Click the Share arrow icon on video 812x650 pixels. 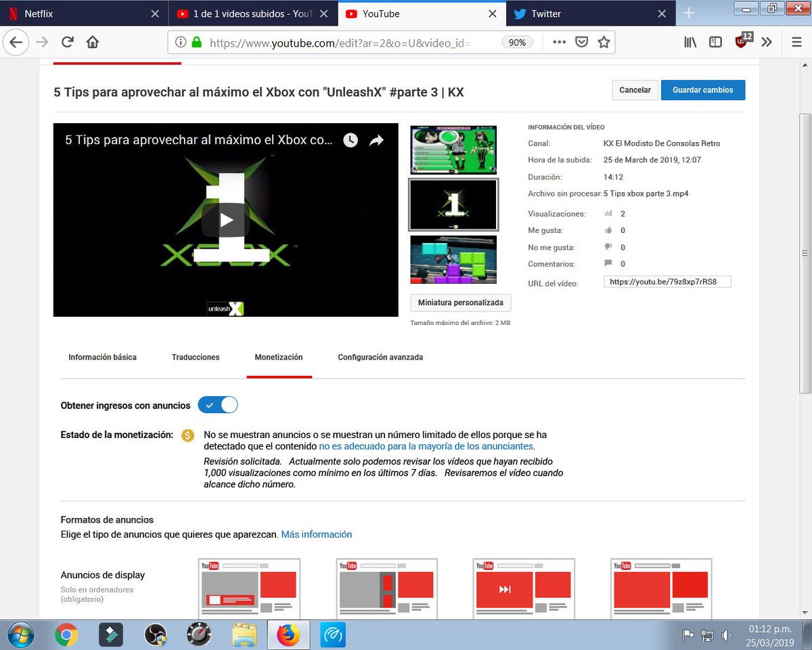(x=376, y=140)
